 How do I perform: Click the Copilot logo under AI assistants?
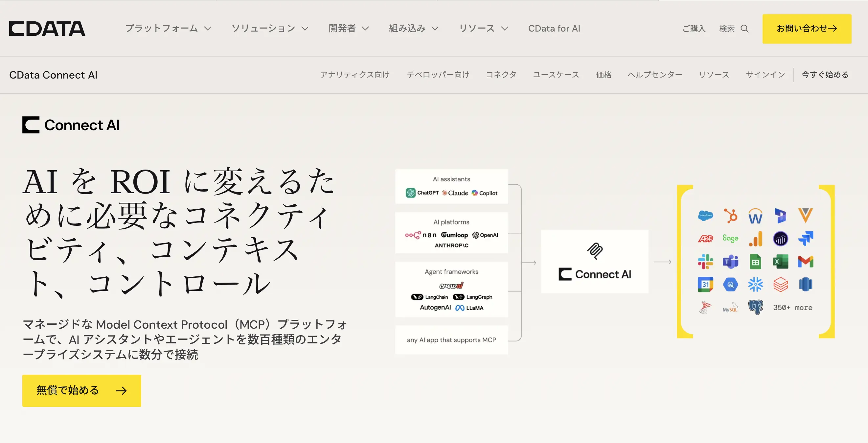tap(485, 193)
